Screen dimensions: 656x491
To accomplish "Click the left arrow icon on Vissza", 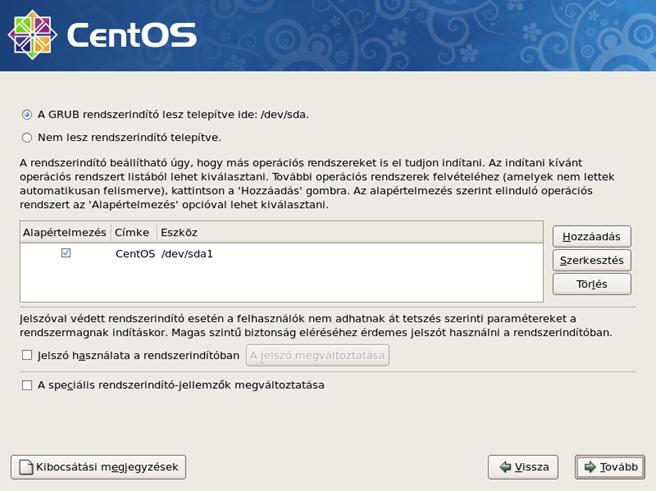I will tap(507, 467).
